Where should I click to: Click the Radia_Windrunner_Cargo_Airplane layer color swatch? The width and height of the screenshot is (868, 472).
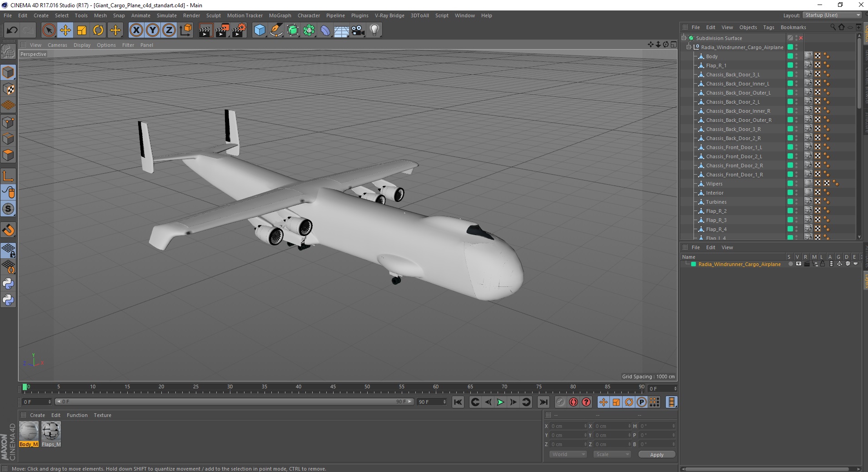coord(693,264)
